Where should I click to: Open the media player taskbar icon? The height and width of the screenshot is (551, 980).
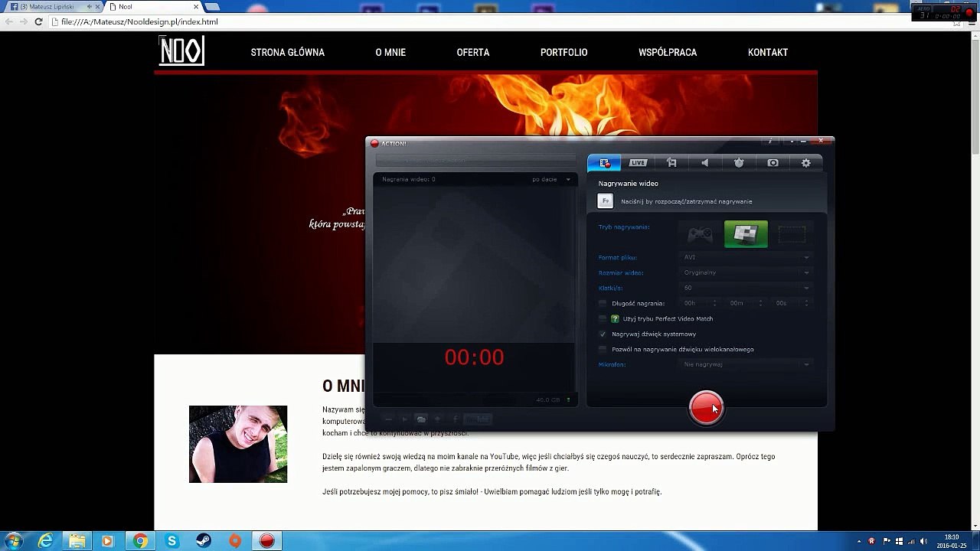tap(108, 541)
